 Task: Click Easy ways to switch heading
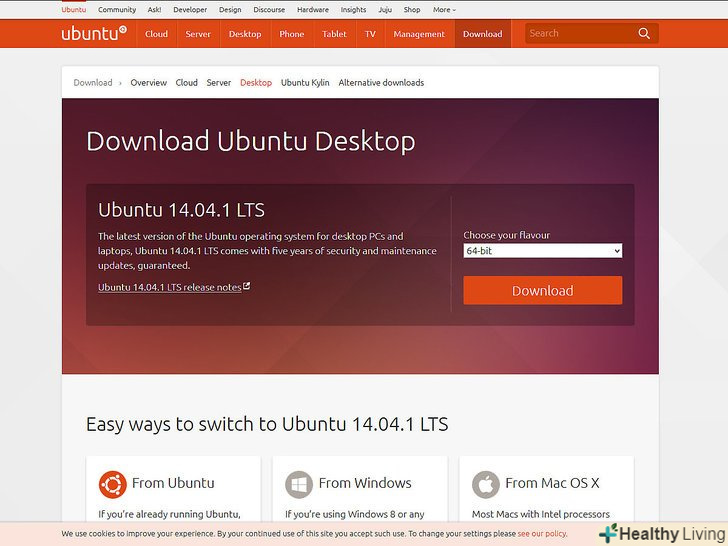click(267, 424)
